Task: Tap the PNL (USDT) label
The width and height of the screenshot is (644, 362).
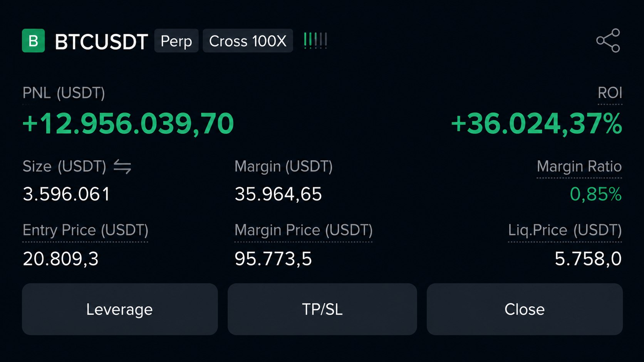Action: pyautogui.click(x=64, y=93)
